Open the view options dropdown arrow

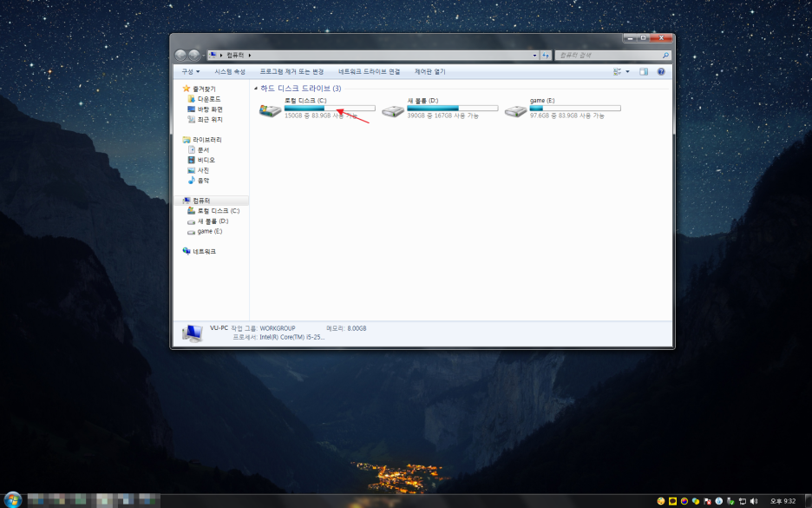(627, 71)
